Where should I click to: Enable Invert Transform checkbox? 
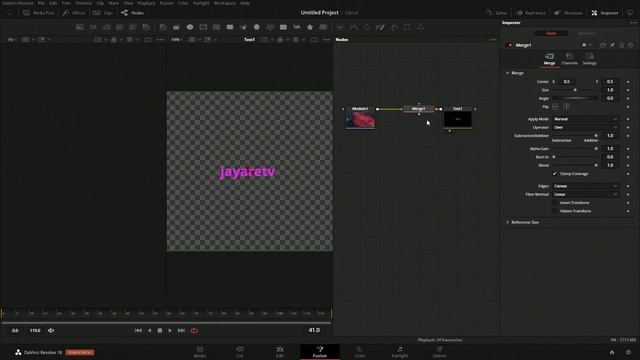[x=554, y=203]
